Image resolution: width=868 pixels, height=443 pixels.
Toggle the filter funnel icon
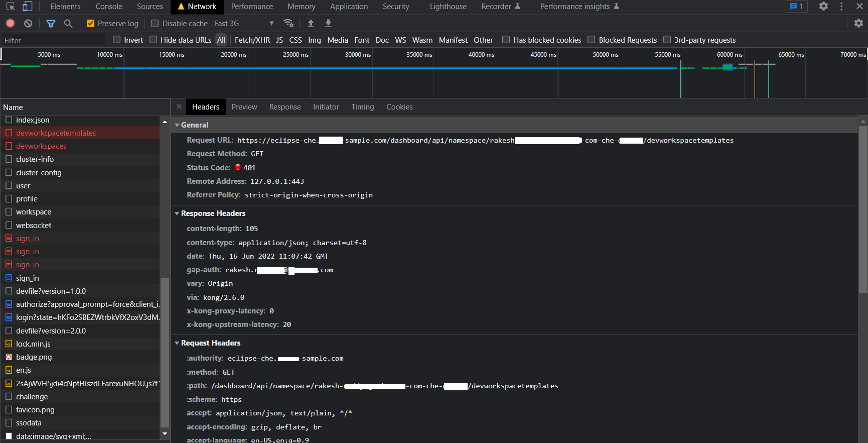(51, 23)
